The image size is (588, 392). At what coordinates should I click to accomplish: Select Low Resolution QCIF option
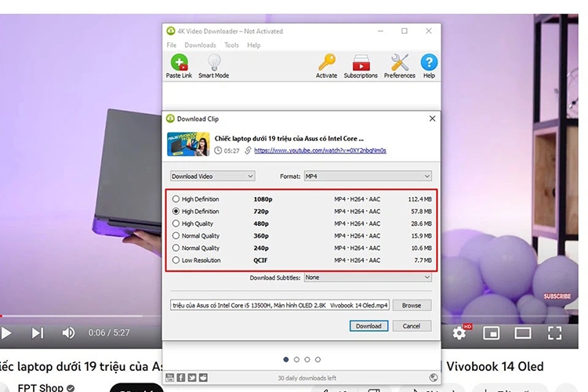pyautogui.click(x=176, y=260)
